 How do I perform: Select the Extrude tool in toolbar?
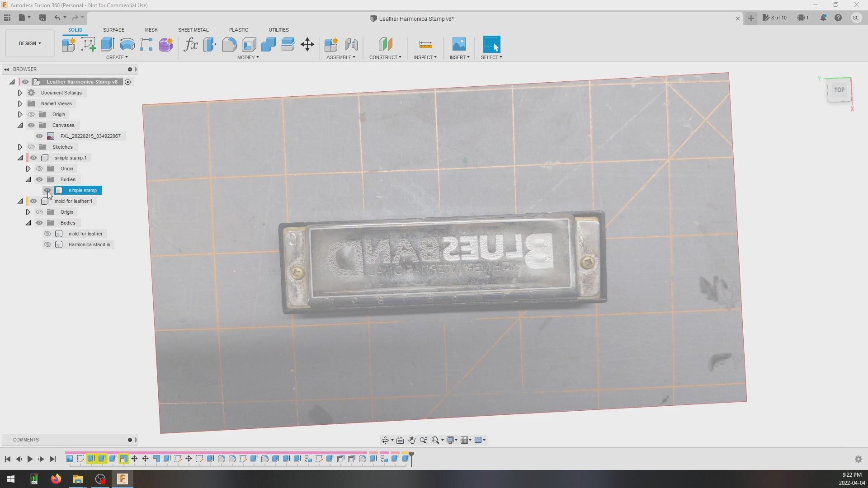click(108, 44)
